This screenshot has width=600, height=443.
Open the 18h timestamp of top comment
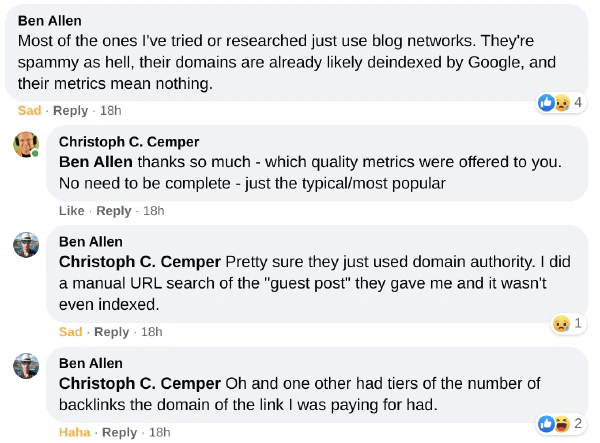point(111,111)
